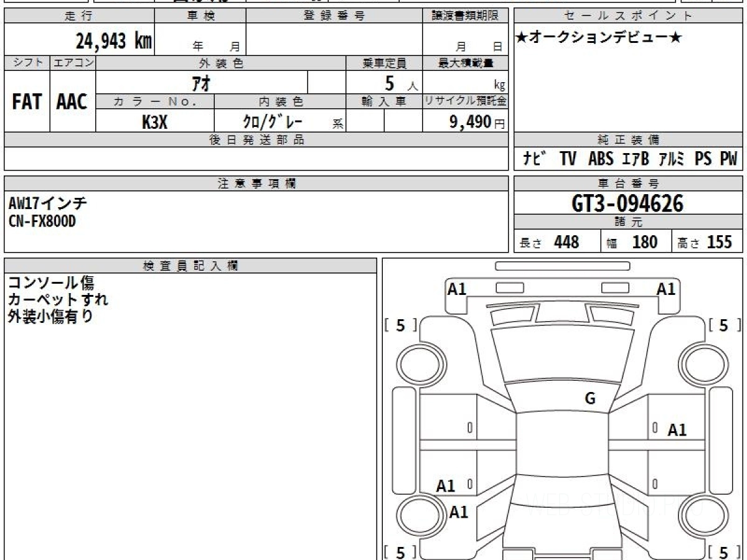Viewport: 747px width, 560px height.
Task: Select the オークションデビュー sales point text
Action: click(x=599, y=38)
